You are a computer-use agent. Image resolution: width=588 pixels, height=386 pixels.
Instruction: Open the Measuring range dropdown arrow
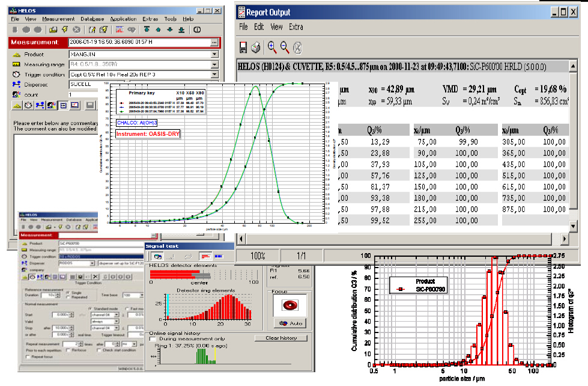pyautogui.click(x=214, y=64)
